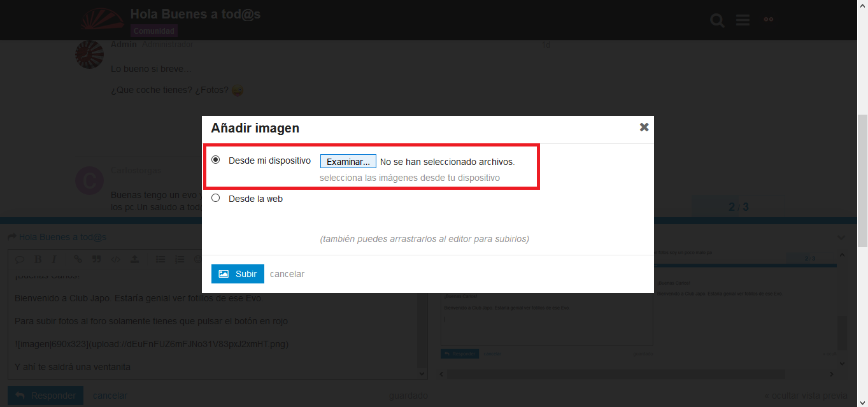Open the user avatar menu in the header

tap(769, 20)
